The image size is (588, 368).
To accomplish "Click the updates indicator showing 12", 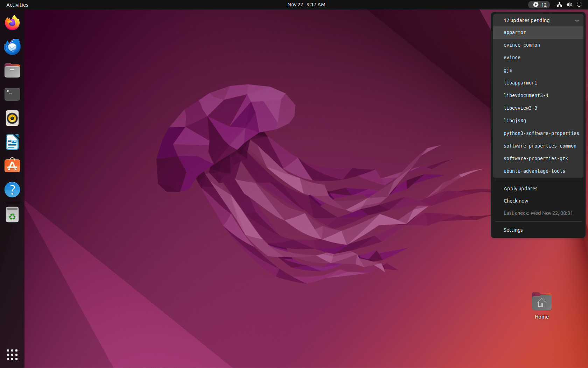I will pyautogui.click(x=539, y=5).
